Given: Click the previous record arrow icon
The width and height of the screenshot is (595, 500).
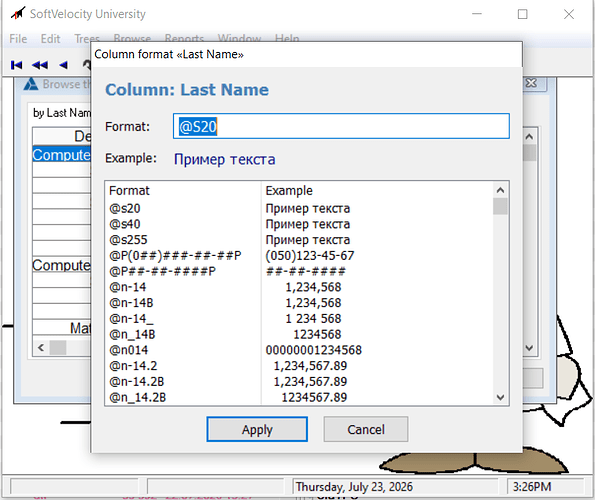Looking at the screenshot, I should (x=63, y=65).
